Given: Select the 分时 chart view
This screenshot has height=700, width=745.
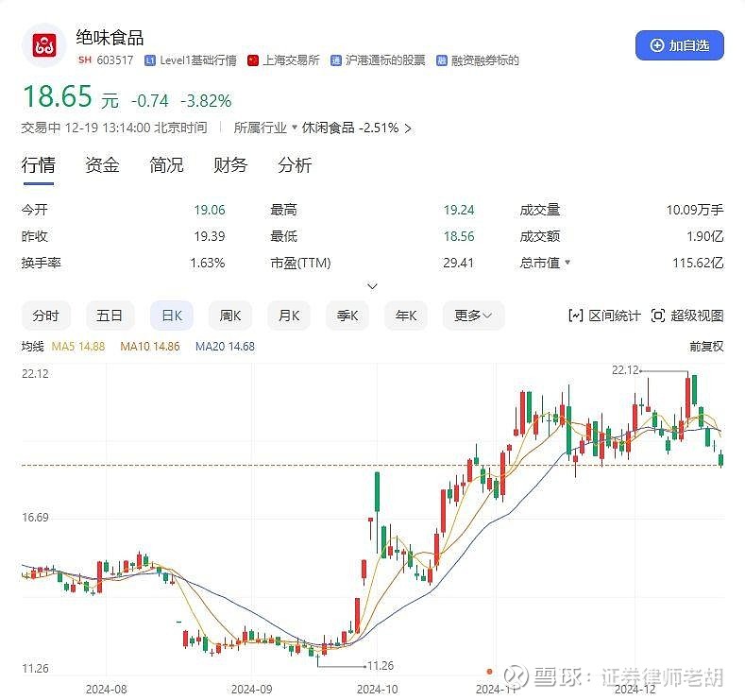Looking at the screenshot, I should click(x=45, y=316).
